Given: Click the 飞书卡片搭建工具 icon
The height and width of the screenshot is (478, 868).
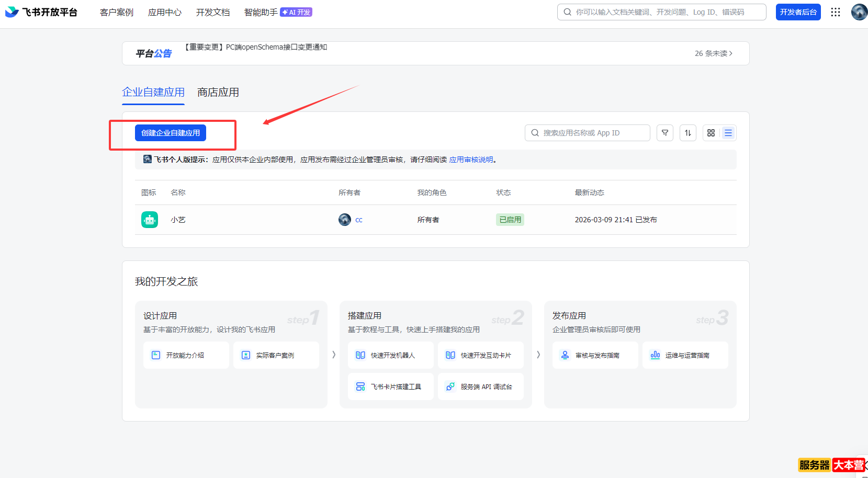Looking at the screenshot, I should coord(360,386).
